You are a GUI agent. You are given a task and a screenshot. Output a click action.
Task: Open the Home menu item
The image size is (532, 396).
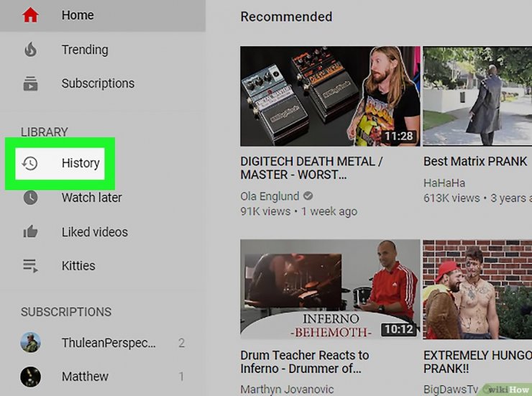click(103, 16)
